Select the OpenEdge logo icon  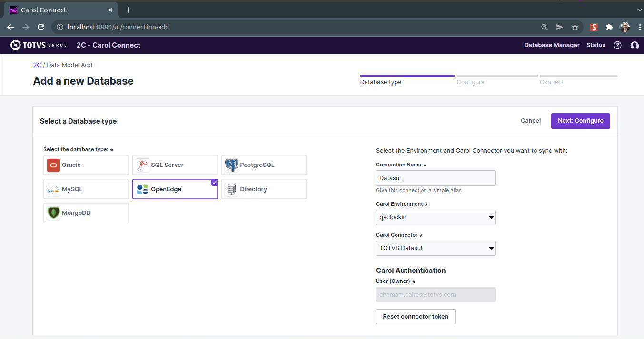pos(142,189)
